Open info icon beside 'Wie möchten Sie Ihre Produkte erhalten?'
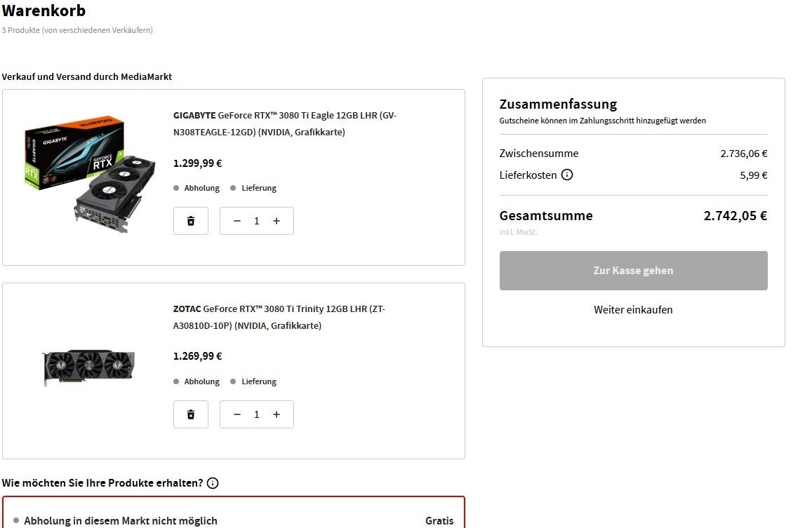This screenshot has width=812, height=528. (213, 483)
